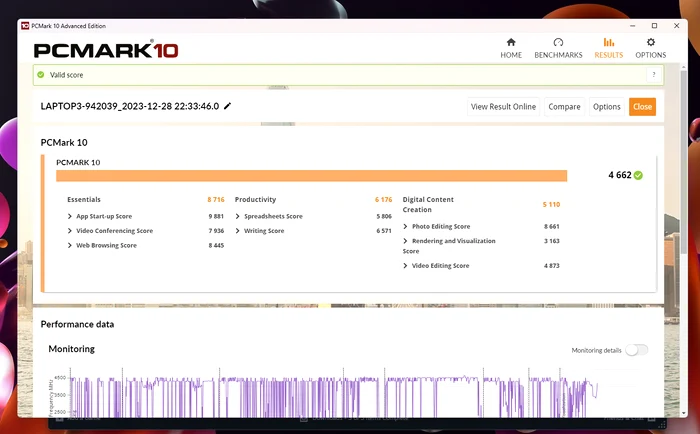Viewport: 700px width, 434px height.
Task: Click the green check next to 4 662
Action: 638,175
